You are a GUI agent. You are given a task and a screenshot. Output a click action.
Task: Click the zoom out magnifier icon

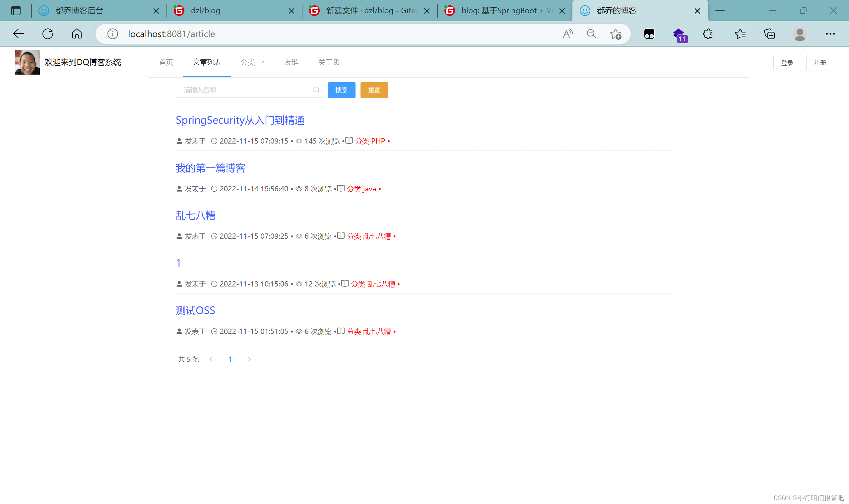591,33
